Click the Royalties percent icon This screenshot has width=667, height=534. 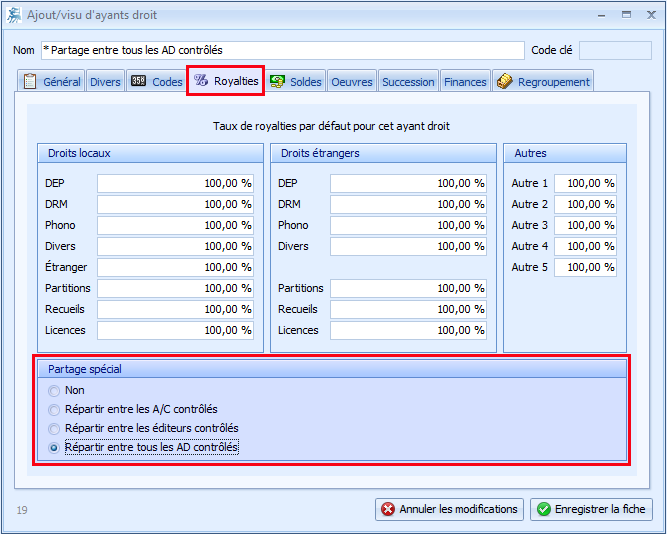pyautogui.click(x=201, y=81)
